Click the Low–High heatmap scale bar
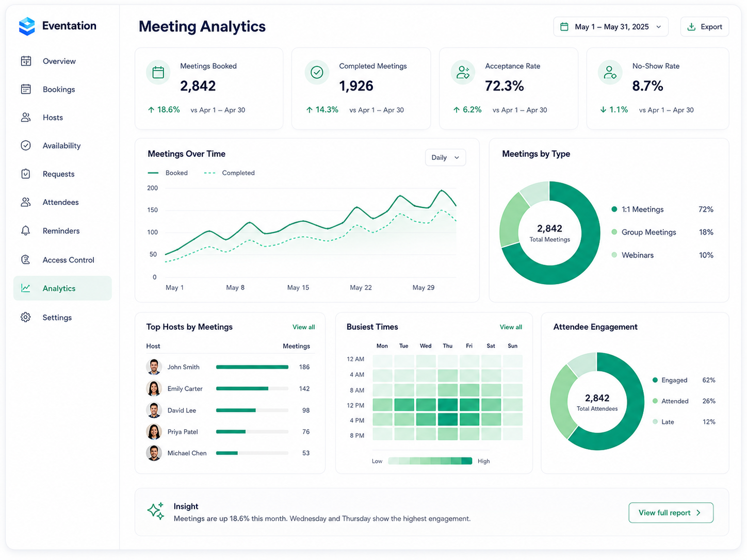 pos(430,461)
